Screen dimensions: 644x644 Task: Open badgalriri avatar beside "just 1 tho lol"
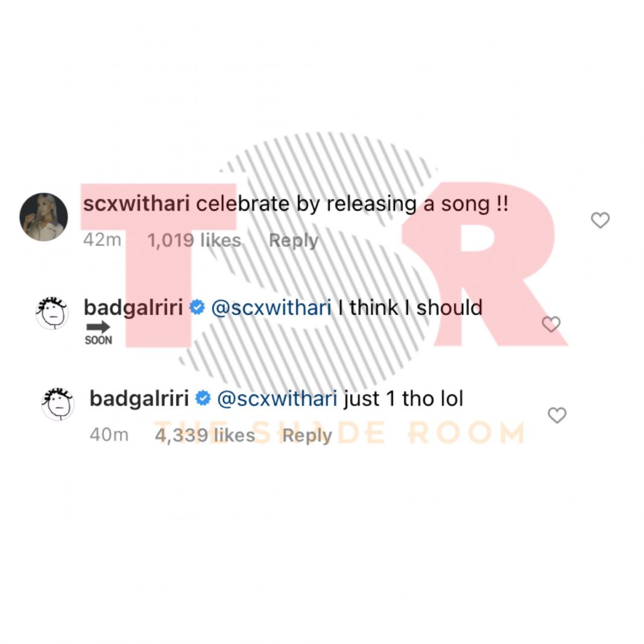coord(57,403)
